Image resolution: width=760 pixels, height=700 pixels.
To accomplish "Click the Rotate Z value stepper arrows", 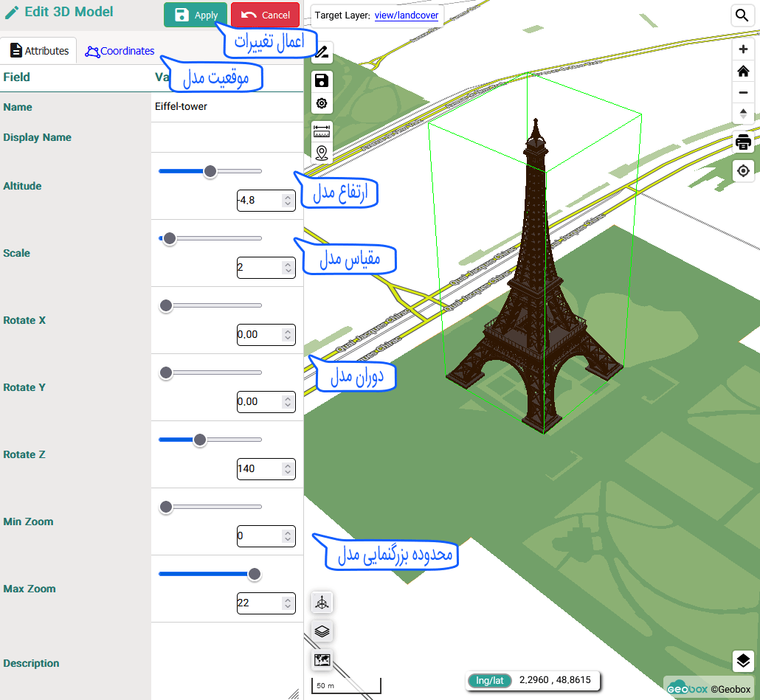I will [287, 468].
